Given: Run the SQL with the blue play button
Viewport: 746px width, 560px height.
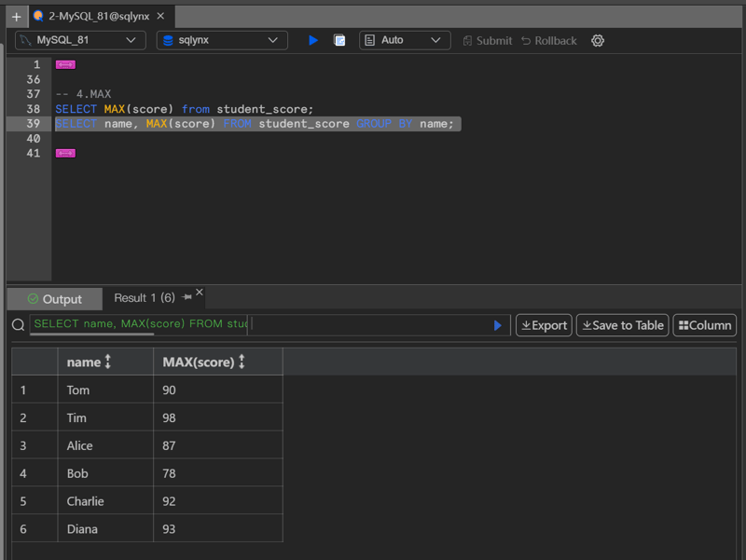Looking at the screenshot, I should point(312,40).
